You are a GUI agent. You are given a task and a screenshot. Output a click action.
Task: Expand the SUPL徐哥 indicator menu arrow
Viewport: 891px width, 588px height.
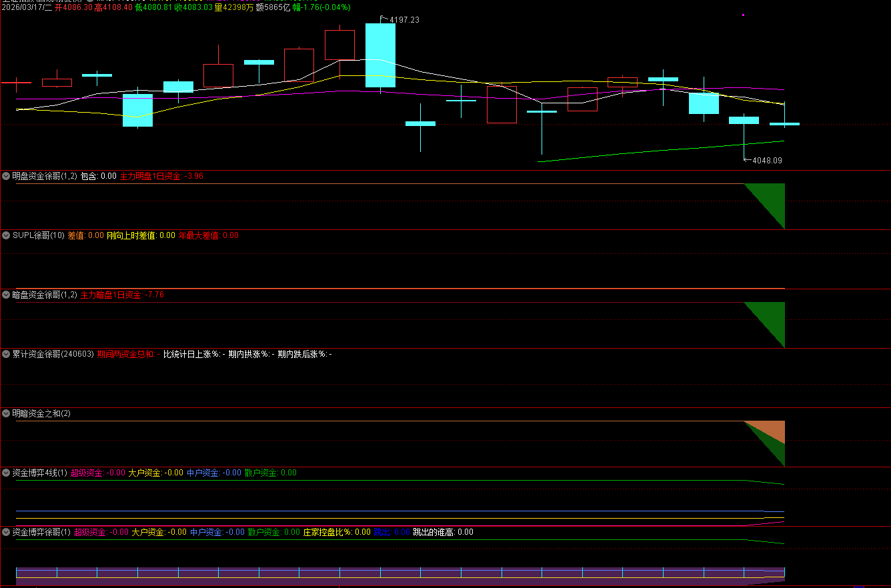[x=6, y=235]
